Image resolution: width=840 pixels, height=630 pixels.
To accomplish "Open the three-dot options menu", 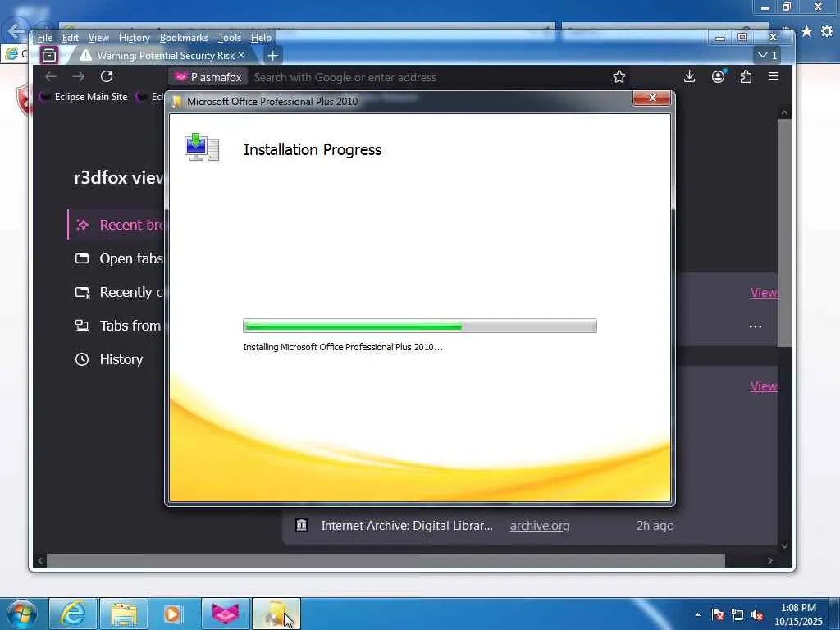I will click(x=756, y=326).
